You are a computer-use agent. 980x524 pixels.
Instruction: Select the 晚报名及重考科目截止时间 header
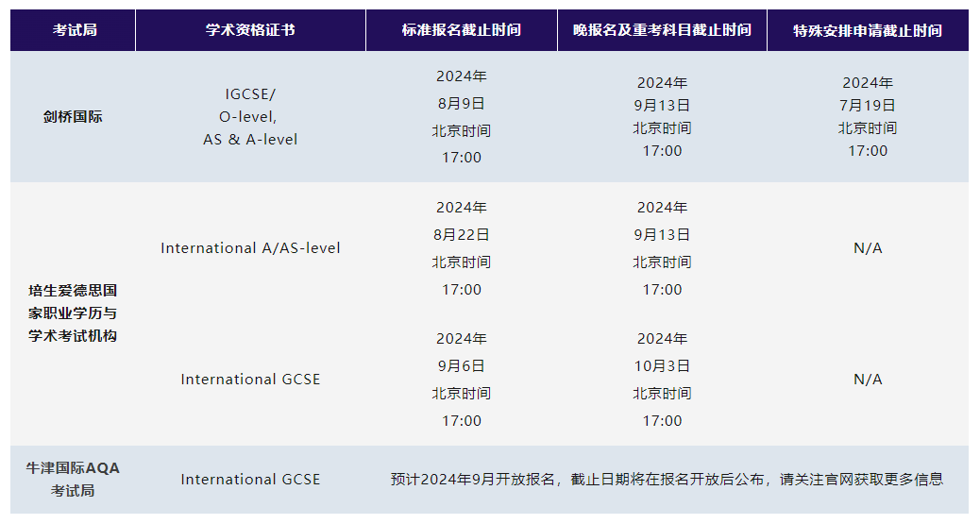point(662,30)
